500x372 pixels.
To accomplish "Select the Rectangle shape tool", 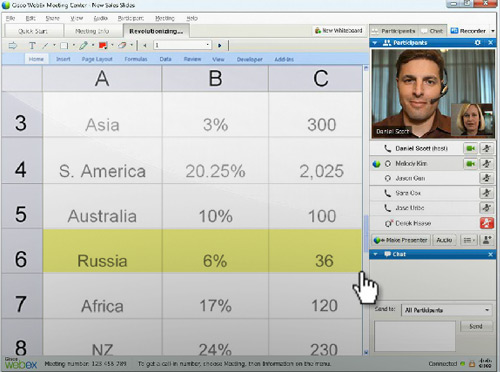I will [x=64, y=45].
